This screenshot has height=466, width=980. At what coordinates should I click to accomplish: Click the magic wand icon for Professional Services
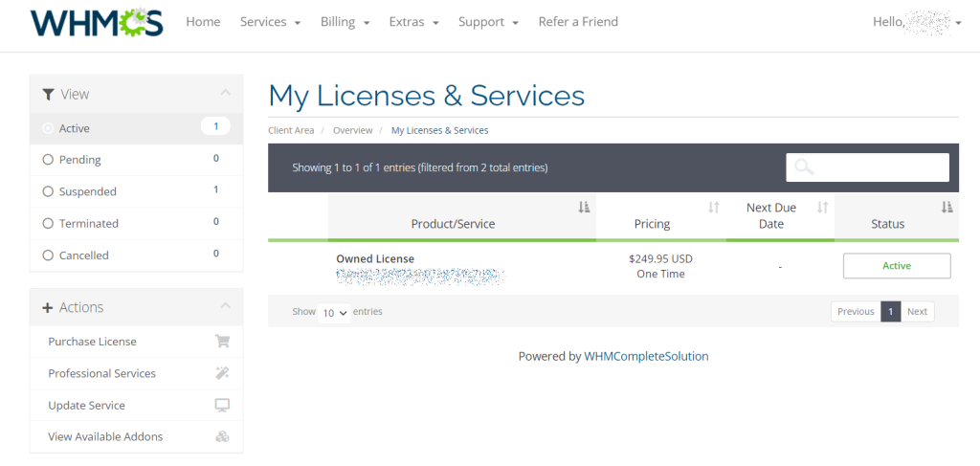click(x=222, y=373)
